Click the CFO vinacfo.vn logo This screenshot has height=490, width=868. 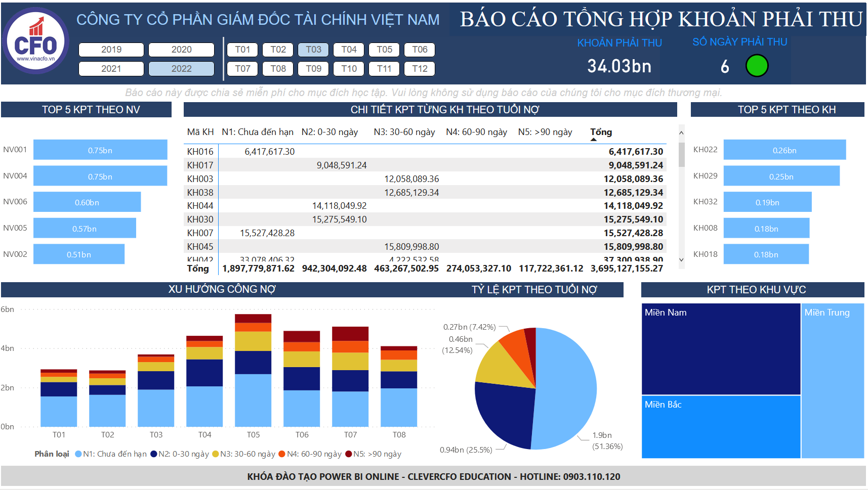point(35,41)
